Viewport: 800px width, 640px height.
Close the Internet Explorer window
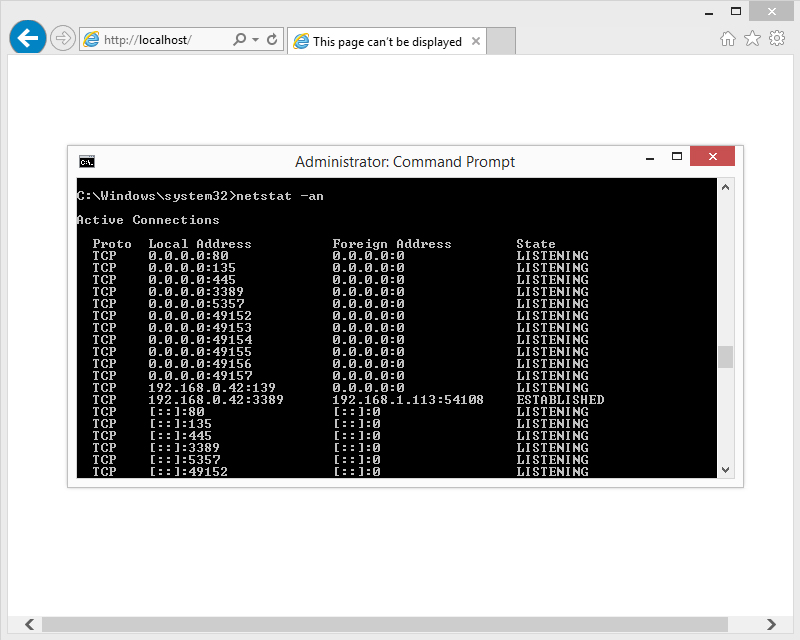click(771, 11)
